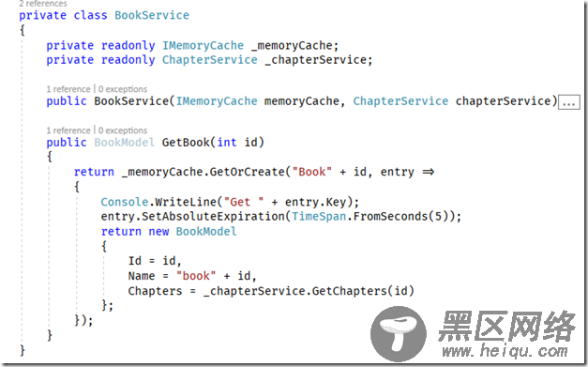
Task: Click the ChapterService type in the field declaration
Action: (210, 60)
